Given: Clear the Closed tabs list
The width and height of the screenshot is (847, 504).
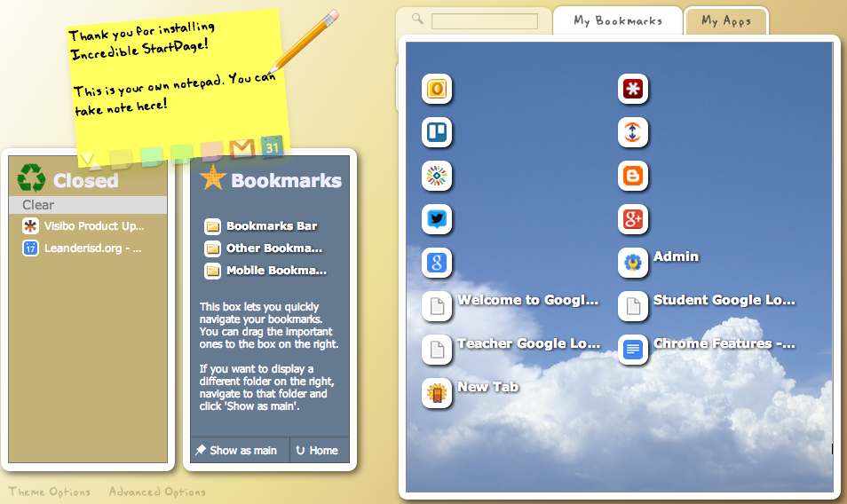Looking at the screenshot, I should pos(88,205).
